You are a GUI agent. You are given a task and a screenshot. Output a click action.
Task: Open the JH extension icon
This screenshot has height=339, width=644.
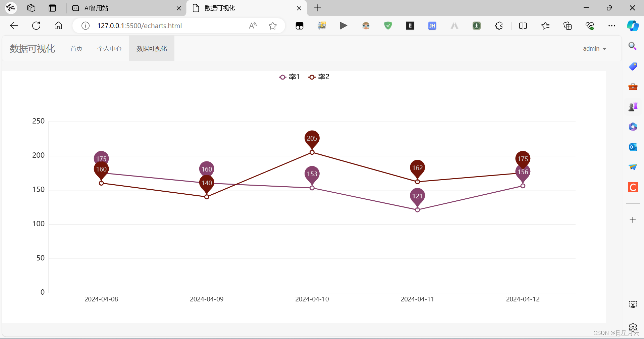[x=432, y=26]
